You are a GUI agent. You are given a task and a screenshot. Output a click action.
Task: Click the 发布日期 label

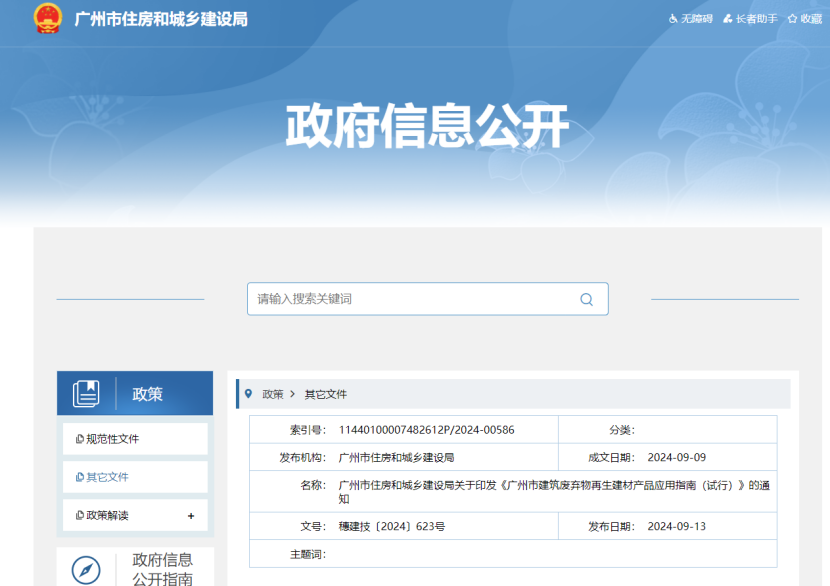pyautogui.click(x=611, y=526)
